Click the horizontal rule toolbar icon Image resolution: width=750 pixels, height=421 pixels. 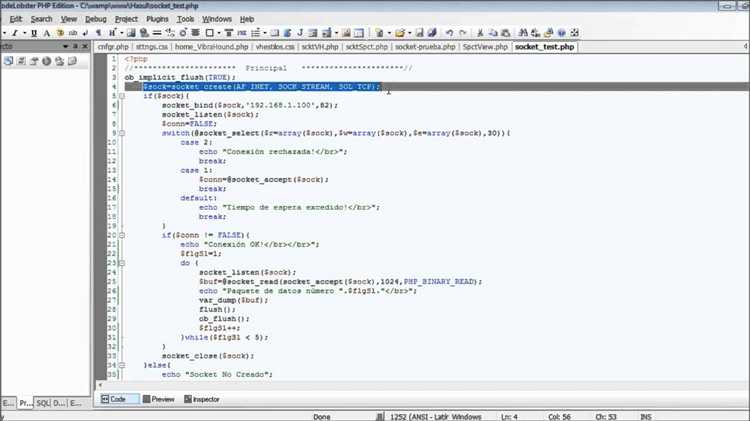157,33
